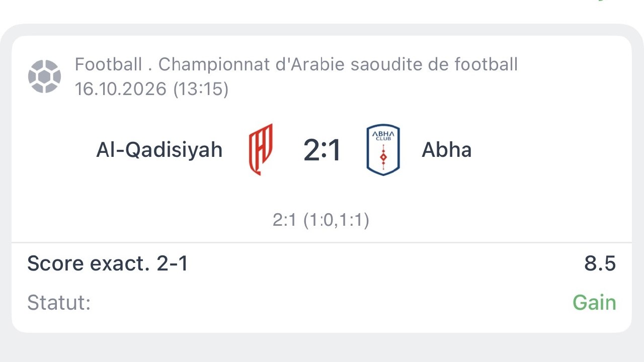
Task: Click the ABHA CLUB lettering inside the shield
Action: [x=383, y=134]
